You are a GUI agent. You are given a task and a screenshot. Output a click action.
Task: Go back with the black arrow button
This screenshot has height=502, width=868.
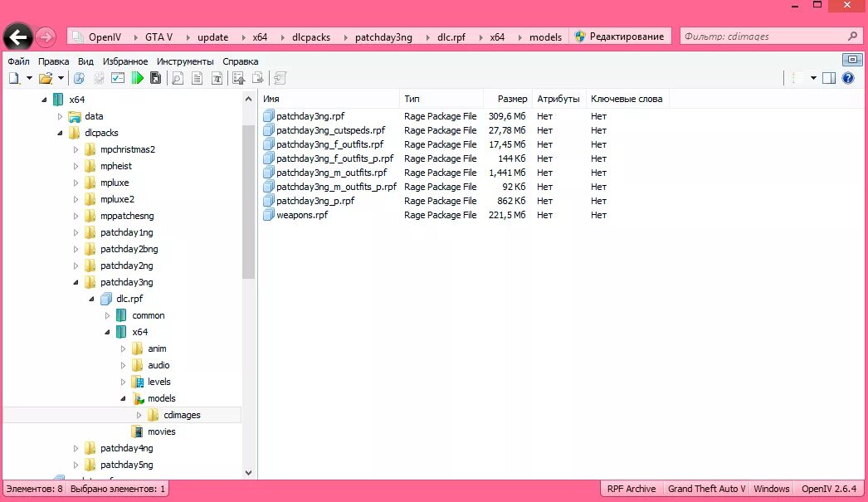(17, 37)
